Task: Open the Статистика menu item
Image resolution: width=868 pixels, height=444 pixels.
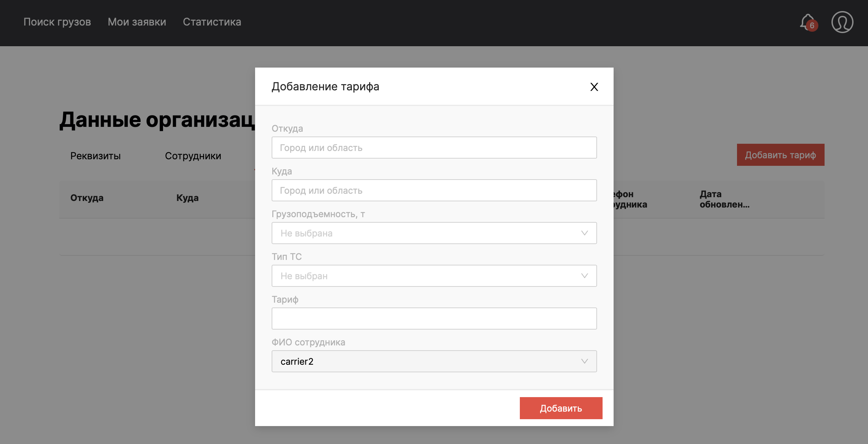Action: pyautogui.click(x=212, y=22)
